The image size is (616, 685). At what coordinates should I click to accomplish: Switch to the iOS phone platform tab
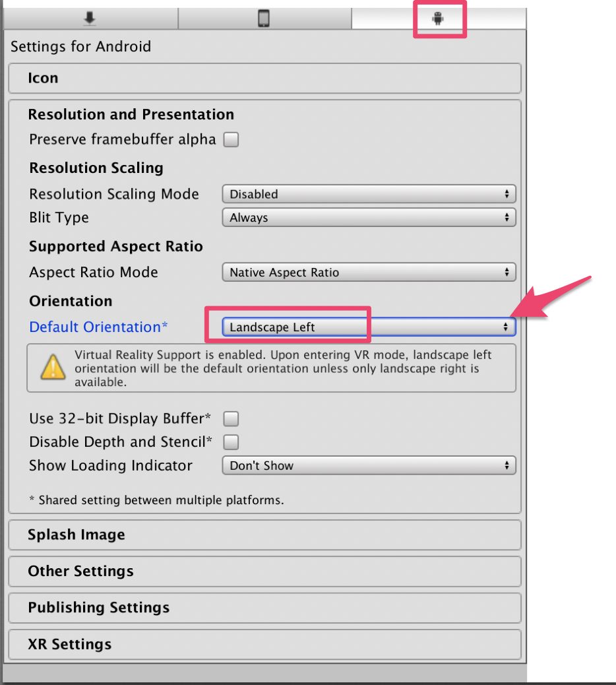point(264,18)
